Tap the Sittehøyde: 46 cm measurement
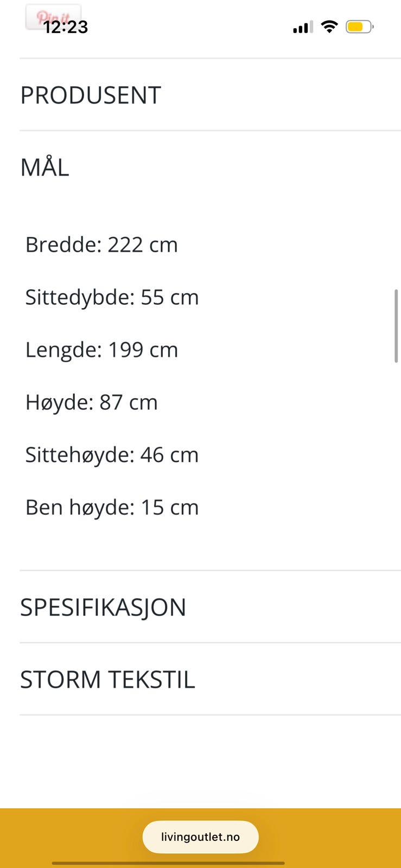The height and width of the screenshot is (868, 401). (112, 455)
